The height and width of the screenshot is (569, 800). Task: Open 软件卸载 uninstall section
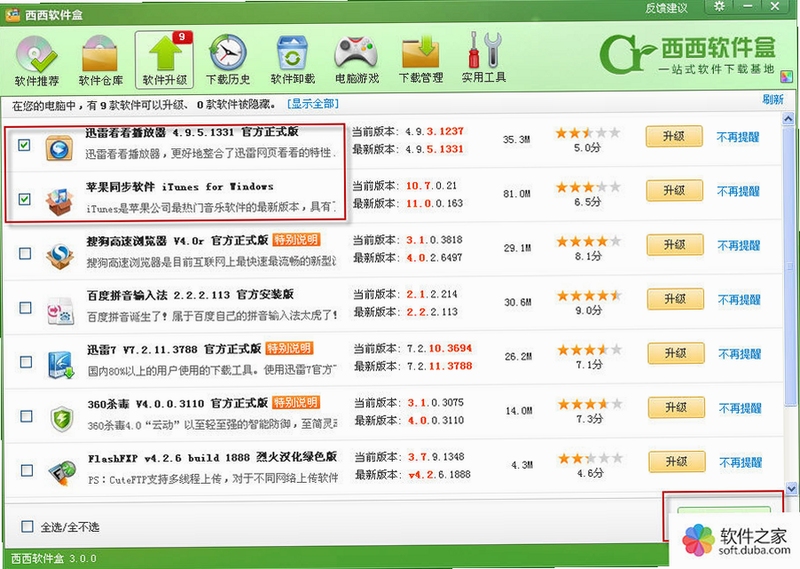point(292,60)
